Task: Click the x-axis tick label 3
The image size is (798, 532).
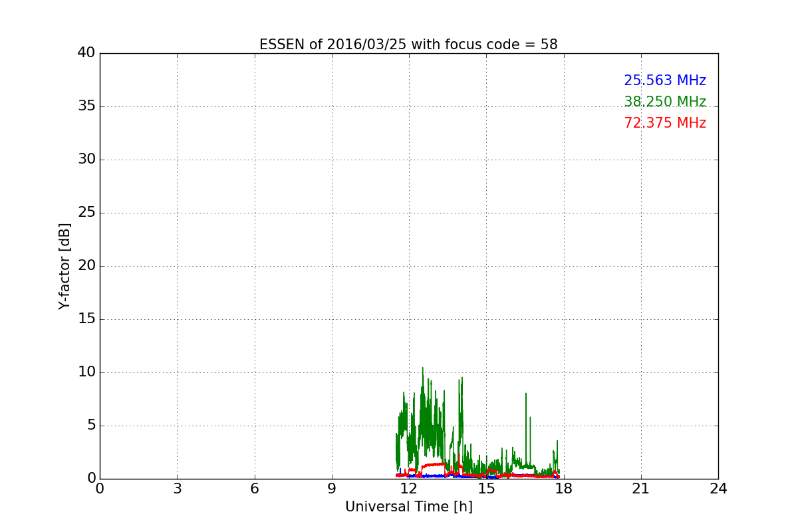Action: [177, 489]
